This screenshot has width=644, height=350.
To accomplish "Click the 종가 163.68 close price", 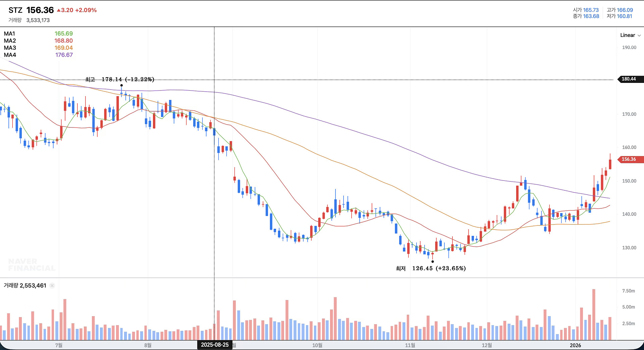I will pyautogui.click(x=586, y=16).
